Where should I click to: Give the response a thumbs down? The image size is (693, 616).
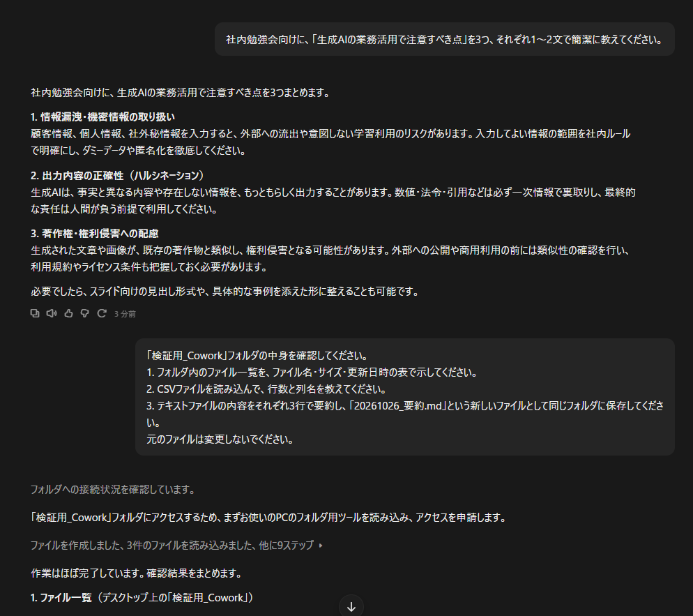tap(85, 313)
